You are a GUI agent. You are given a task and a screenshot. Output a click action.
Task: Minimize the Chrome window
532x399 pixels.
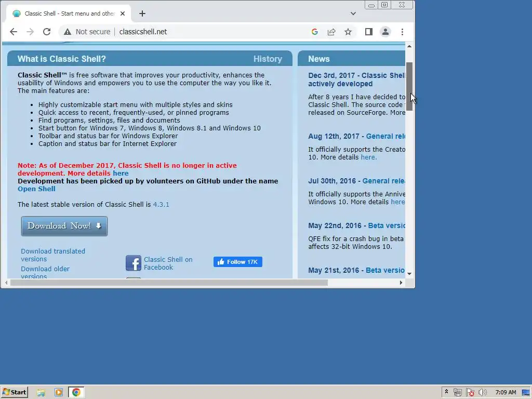click(371, 5)
